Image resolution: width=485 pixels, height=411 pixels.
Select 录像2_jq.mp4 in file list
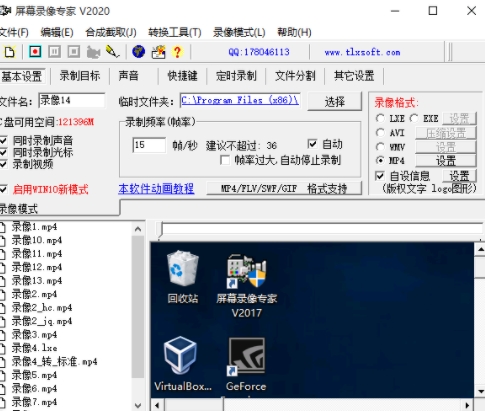[42, 321]
